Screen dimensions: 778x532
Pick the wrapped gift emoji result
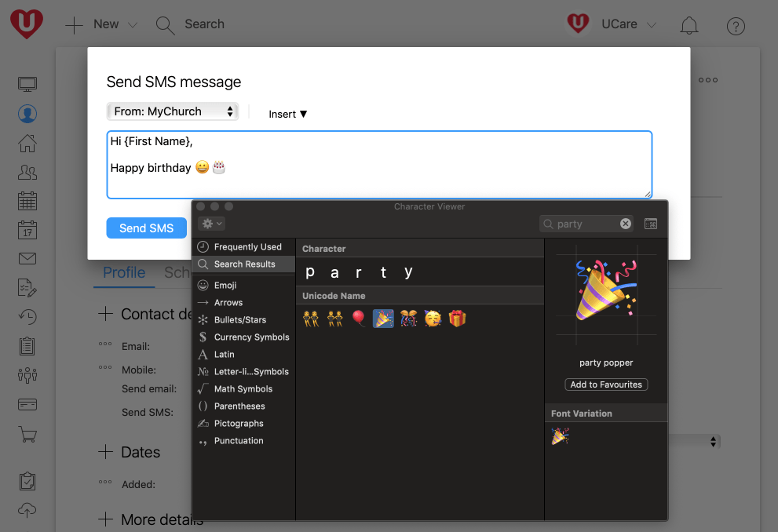(x=458, y=319)
